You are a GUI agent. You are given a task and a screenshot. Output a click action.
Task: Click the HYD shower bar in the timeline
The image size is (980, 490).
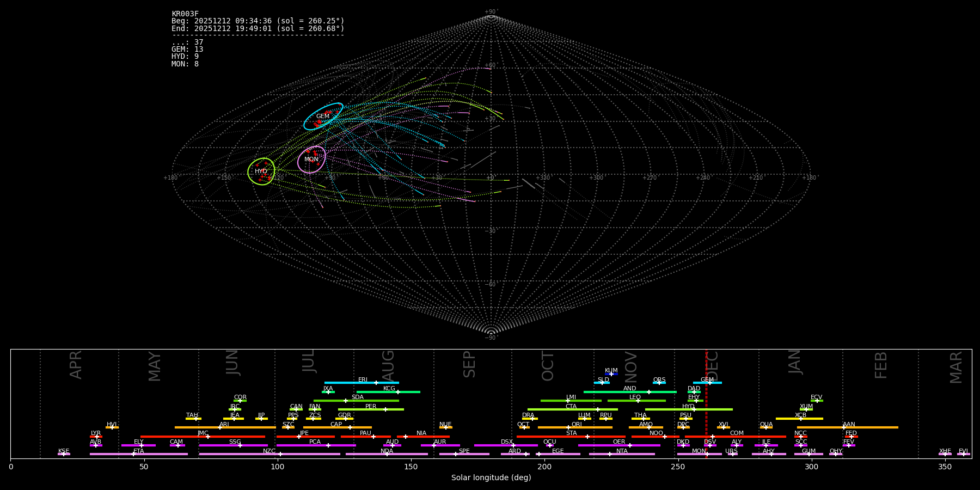pos(689,409)
